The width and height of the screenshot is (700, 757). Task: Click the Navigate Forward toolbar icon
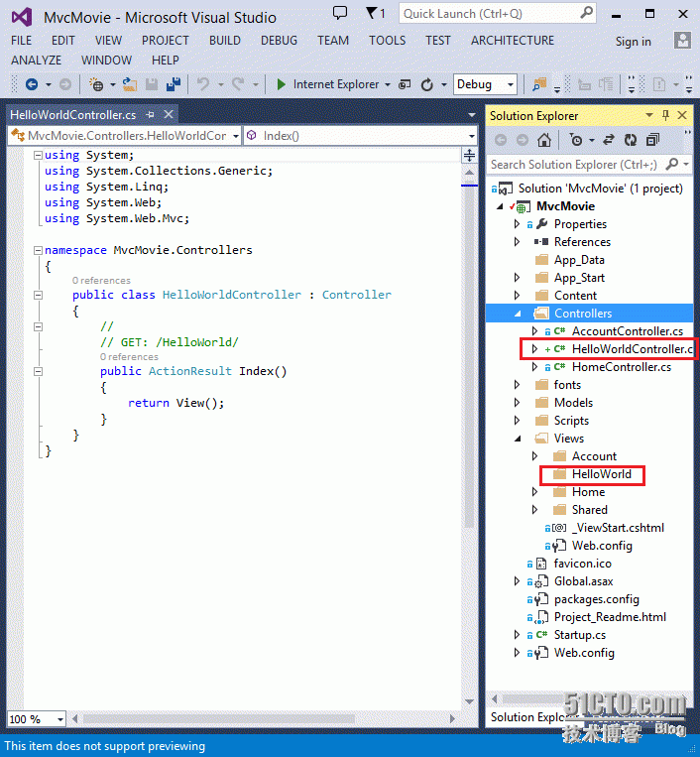(x=65, y=84)
